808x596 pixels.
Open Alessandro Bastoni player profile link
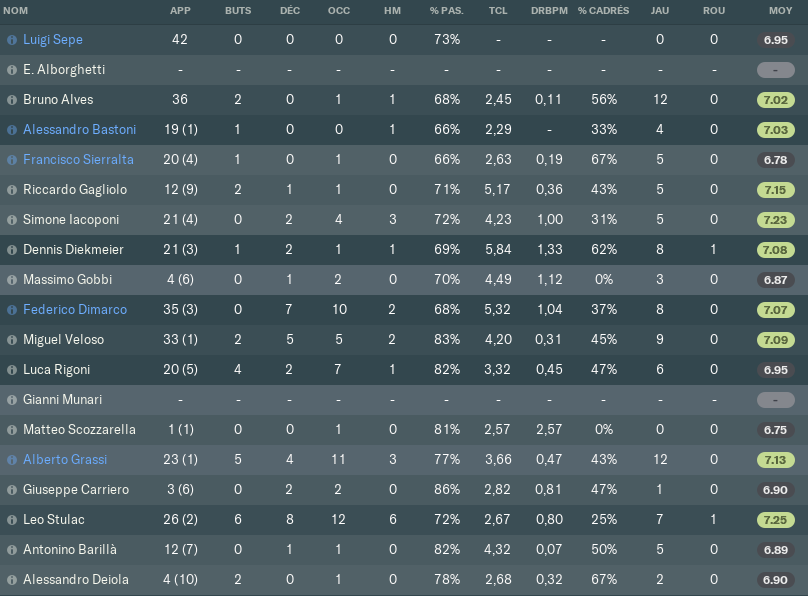(x=79, y=129)
